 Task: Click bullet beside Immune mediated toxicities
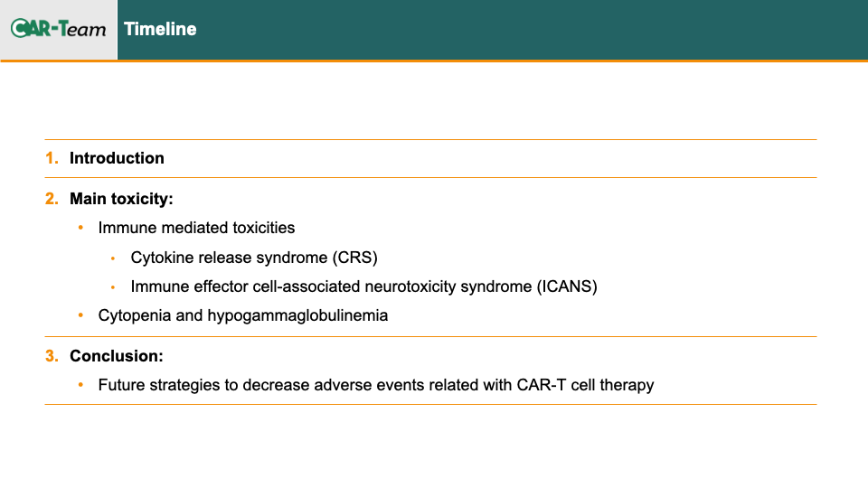point(80,228)
